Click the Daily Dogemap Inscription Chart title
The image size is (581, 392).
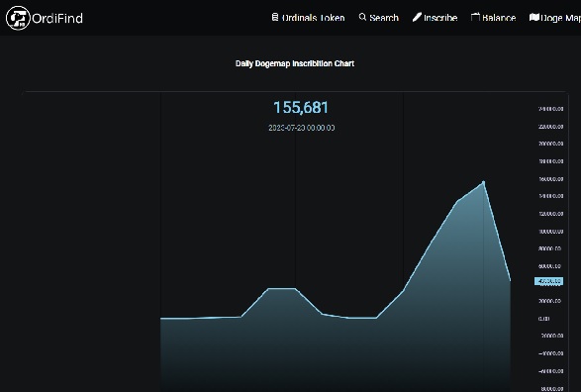pyautogui.click(x=295, y=63)
